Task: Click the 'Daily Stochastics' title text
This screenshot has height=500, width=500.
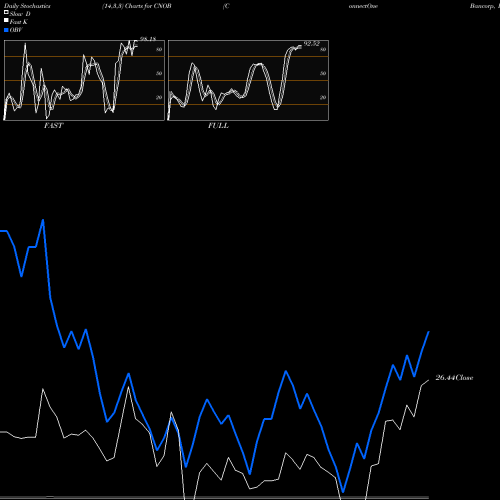Action: click(27, 6)
